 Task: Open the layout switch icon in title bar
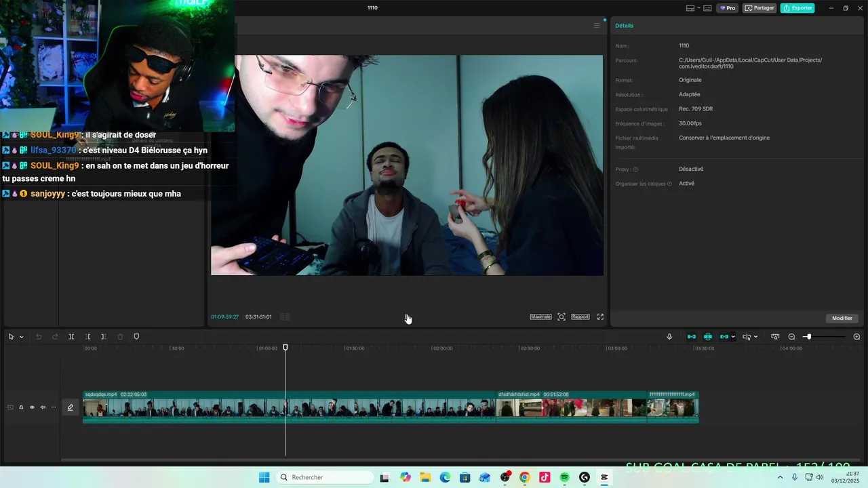[690, 8]
